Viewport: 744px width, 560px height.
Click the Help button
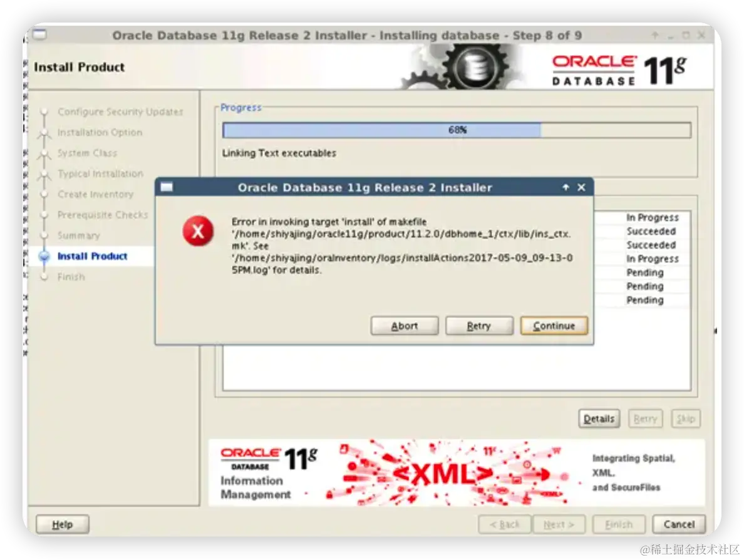click(x=62, y=524)
